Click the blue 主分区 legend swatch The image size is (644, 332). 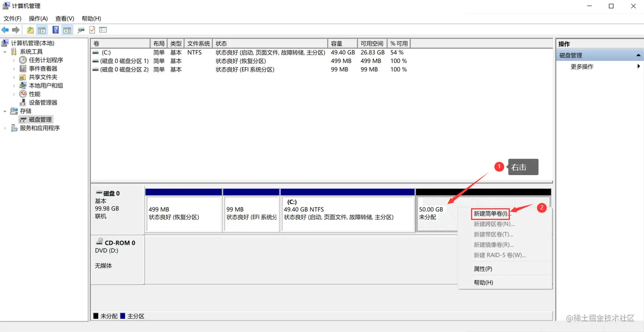(123, 316)
